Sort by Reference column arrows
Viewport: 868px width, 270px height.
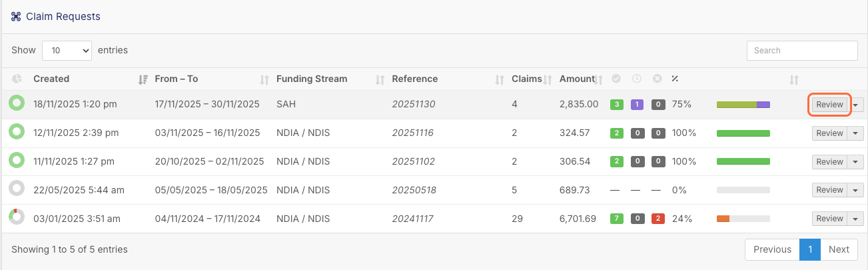[x=500, y=79]
